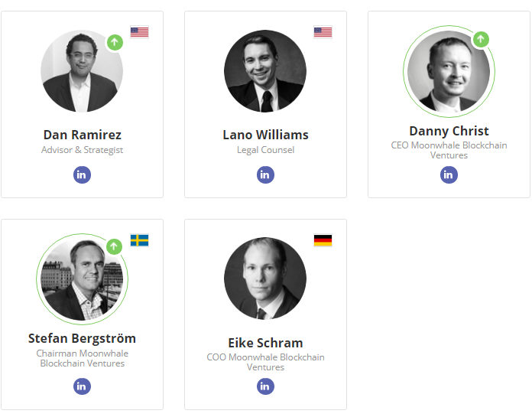Click green arrow badge on Dan Ramirez's photo
The image size is (532, 417).
click(x=114, y=42)
